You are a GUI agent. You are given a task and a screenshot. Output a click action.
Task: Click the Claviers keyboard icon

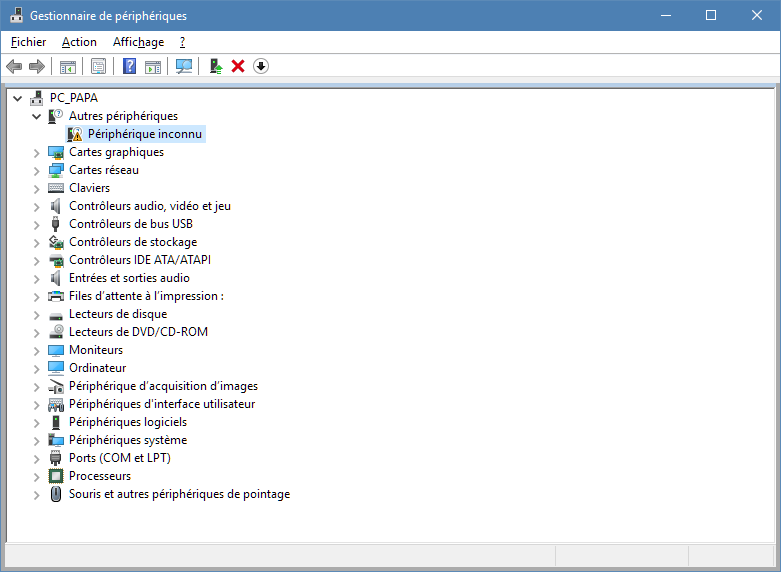click(56, 188)
